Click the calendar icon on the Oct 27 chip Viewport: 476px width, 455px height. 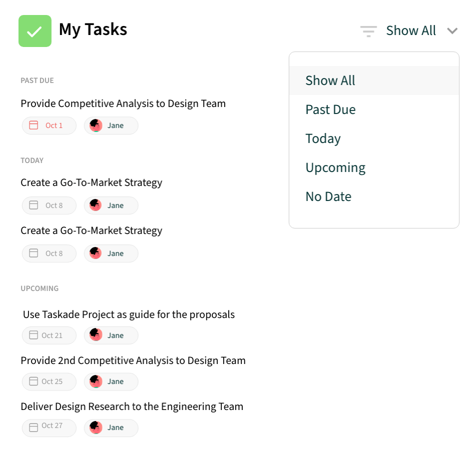(x=34, y=427)
